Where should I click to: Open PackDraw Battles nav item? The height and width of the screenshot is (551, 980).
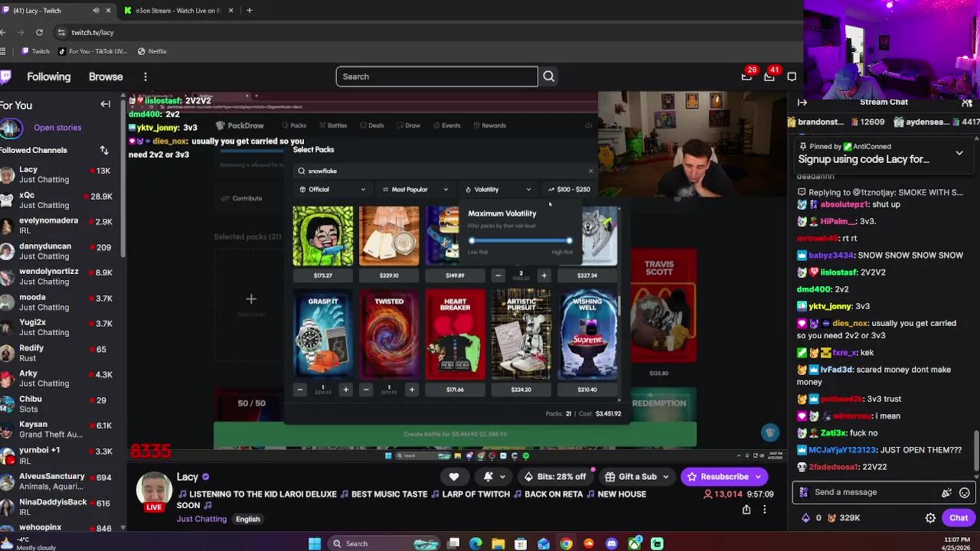333,126
